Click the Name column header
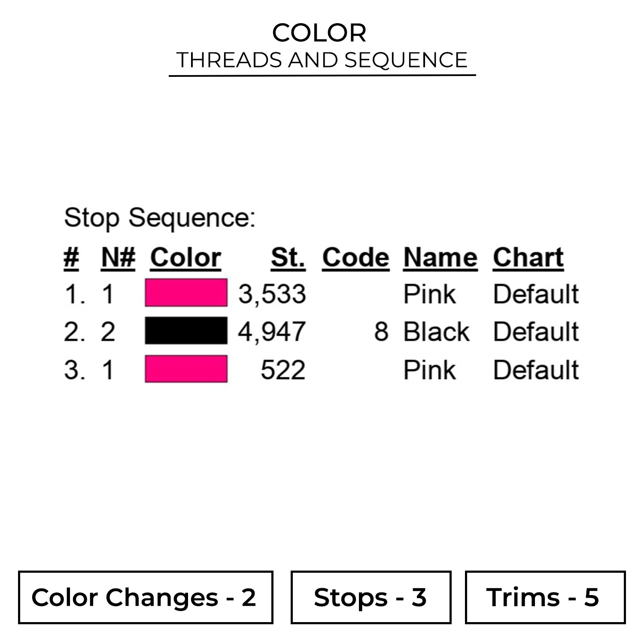This screenshot has height=644, width=644. coord(440,258)
